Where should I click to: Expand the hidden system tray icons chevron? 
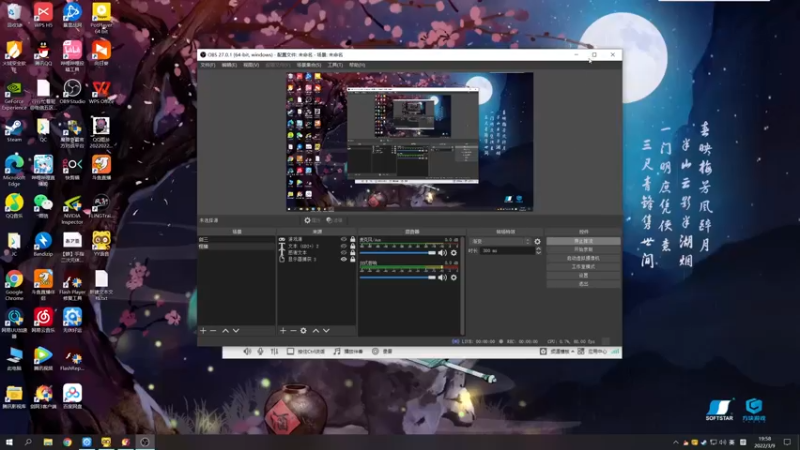pos(676,442)
